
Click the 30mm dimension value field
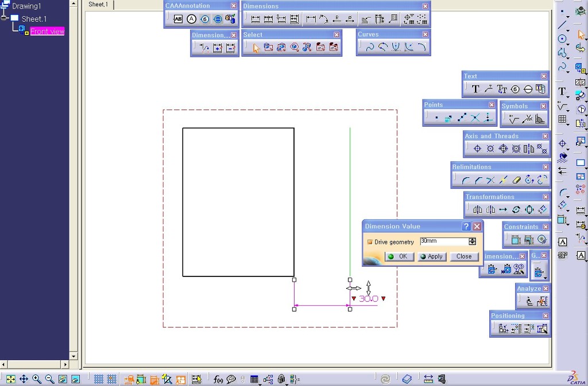tap(443, 241)
